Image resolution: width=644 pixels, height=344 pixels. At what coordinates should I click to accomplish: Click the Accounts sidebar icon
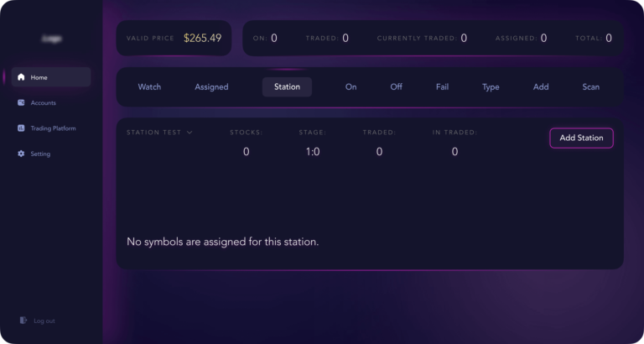(21, 103)
